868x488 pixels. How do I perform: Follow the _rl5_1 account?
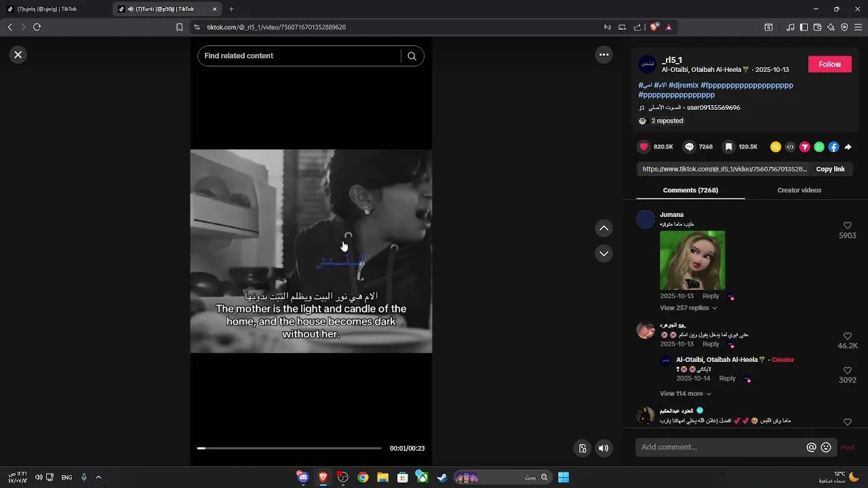pos(829,64)
